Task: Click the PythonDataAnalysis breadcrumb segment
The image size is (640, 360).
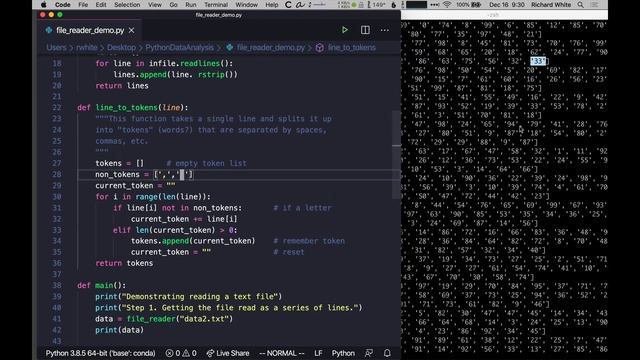Action: click(179, 47)
